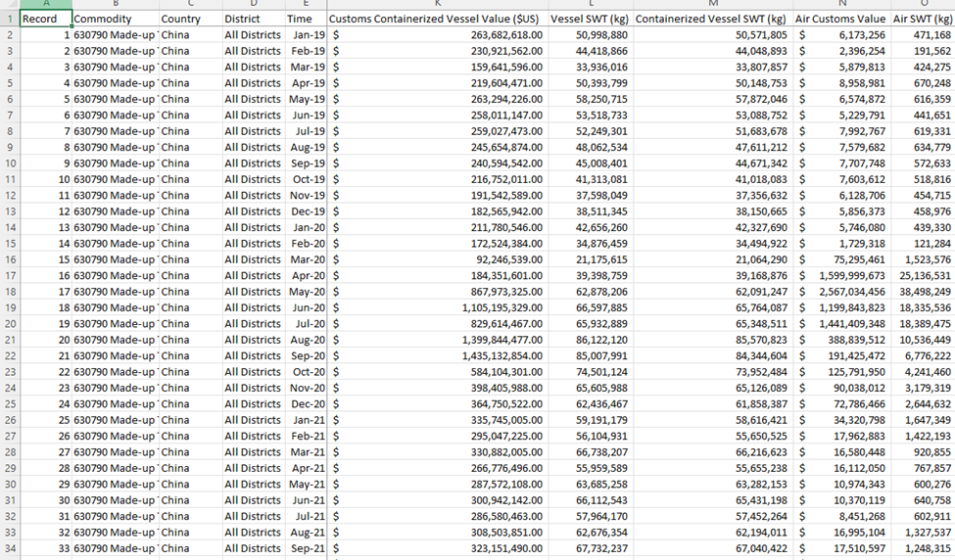Image resolution: width=955 pixels, height=560 pixels.
Task: Select Containerized Vessel SWT (kg) header cell
Action: (x=713, y=19)
